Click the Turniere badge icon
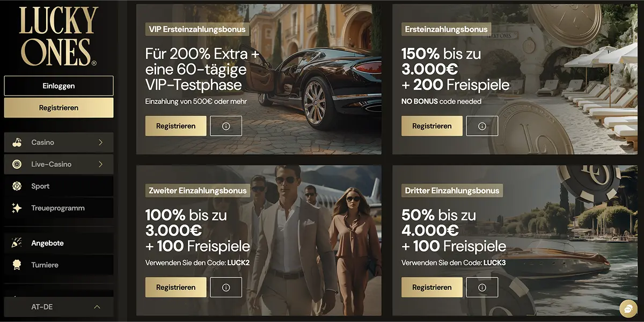644x322 pixels. point(17,265)
